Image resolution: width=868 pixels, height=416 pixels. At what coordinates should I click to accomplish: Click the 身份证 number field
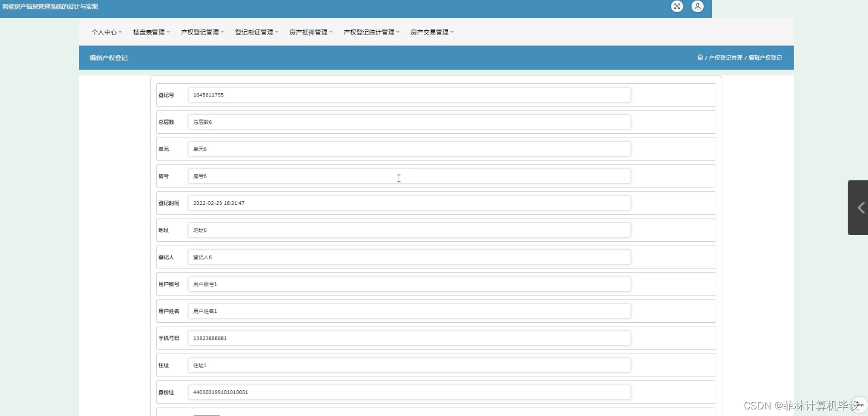click(x=410, y=392)
